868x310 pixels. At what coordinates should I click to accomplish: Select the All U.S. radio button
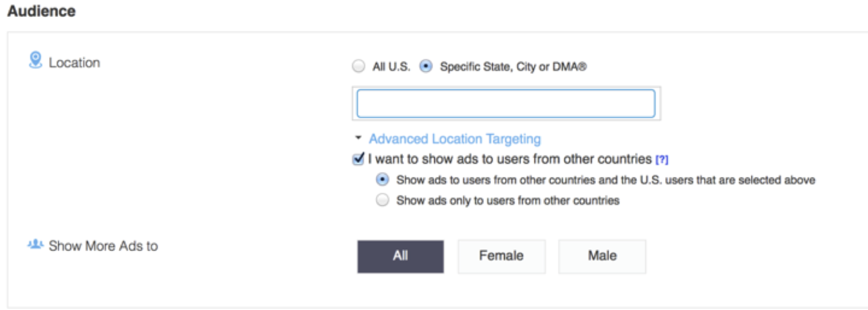tap(359, 67)
